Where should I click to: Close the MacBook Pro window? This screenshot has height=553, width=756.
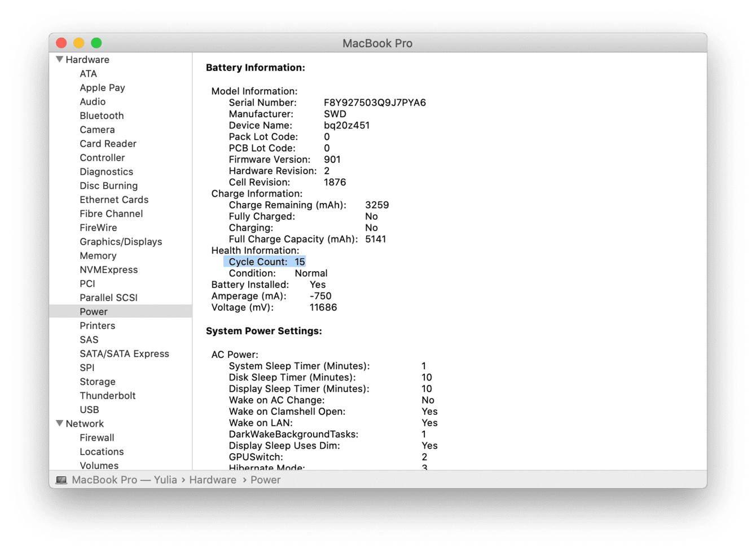pos(61,43)
